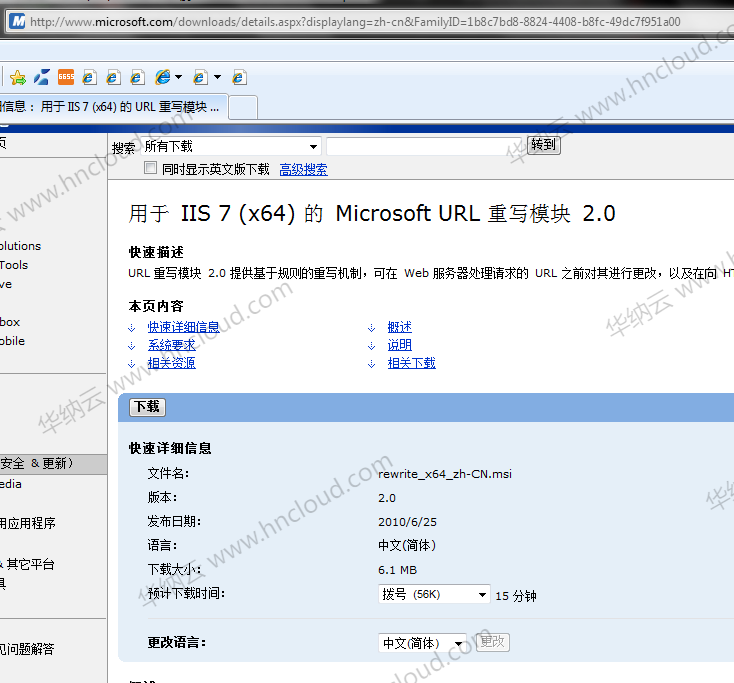Follow the 相关下载 link
The width and height of the screenshot is (734, 683).
411,363
